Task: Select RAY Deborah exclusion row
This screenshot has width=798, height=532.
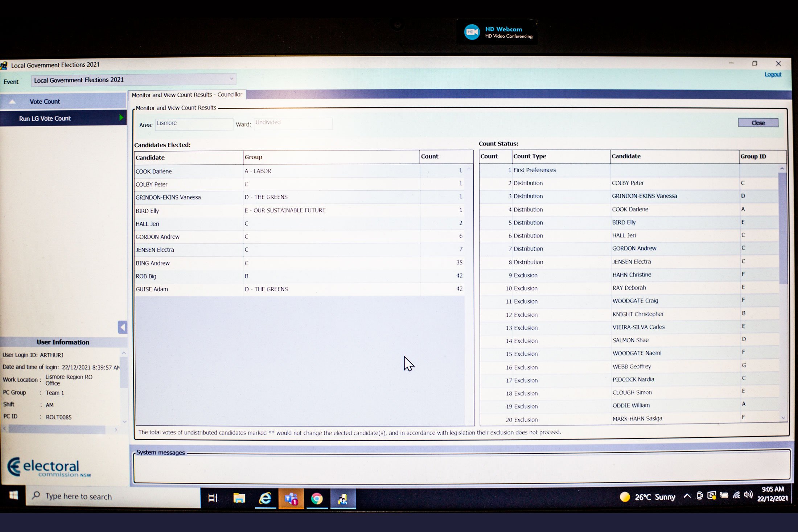Action: 629,288
